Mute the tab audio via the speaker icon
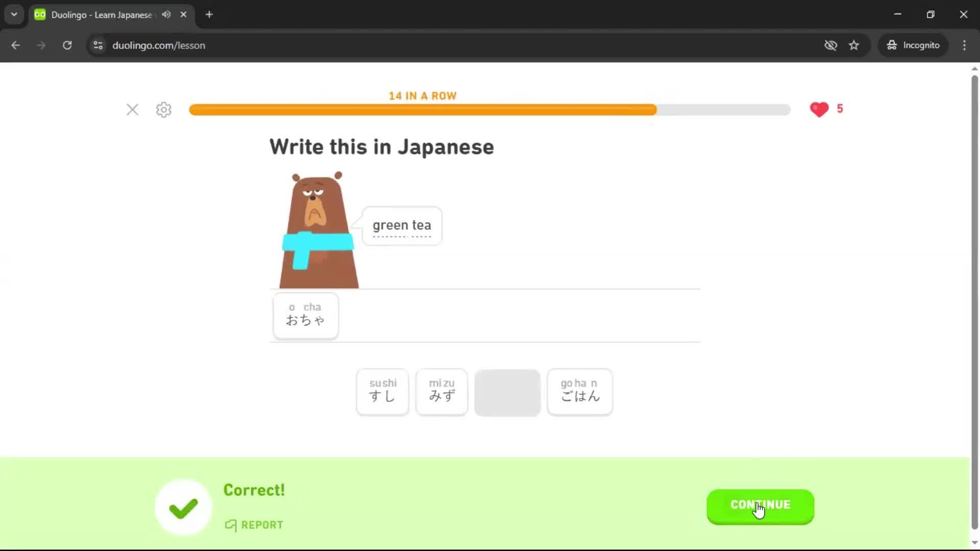 click(166, 14)
